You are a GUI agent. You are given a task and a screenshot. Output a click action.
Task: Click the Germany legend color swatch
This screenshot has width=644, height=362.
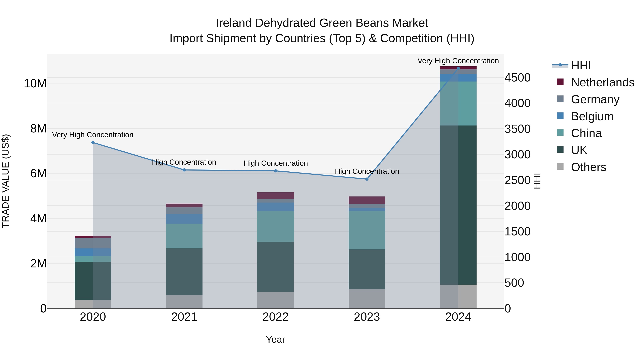point(560,99)
